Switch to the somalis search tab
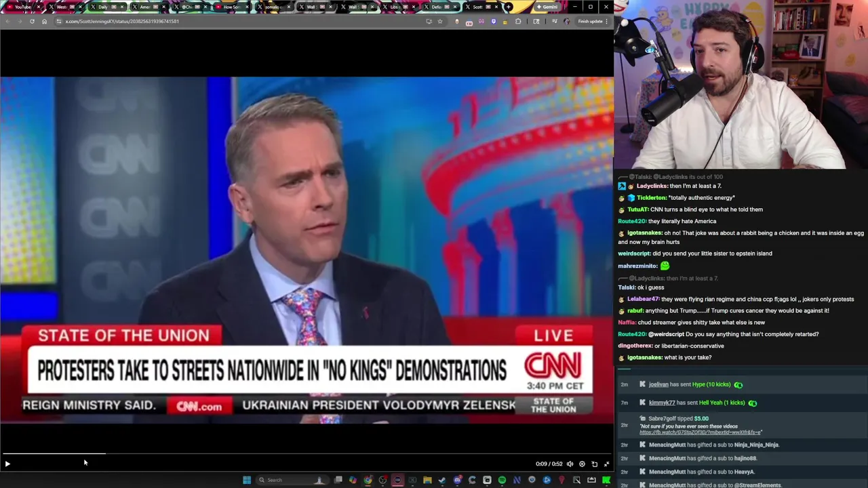868x488 pixels. coord(273,7)
